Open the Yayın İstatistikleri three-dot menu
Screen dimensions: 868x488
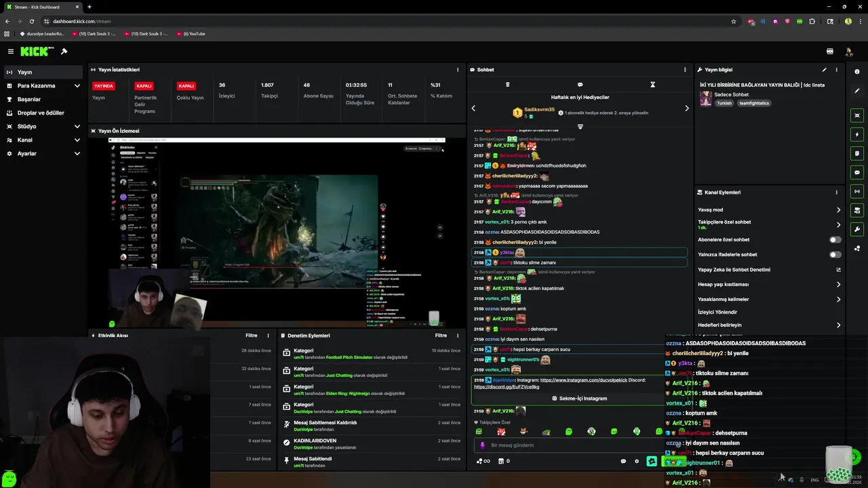(458, 70)
